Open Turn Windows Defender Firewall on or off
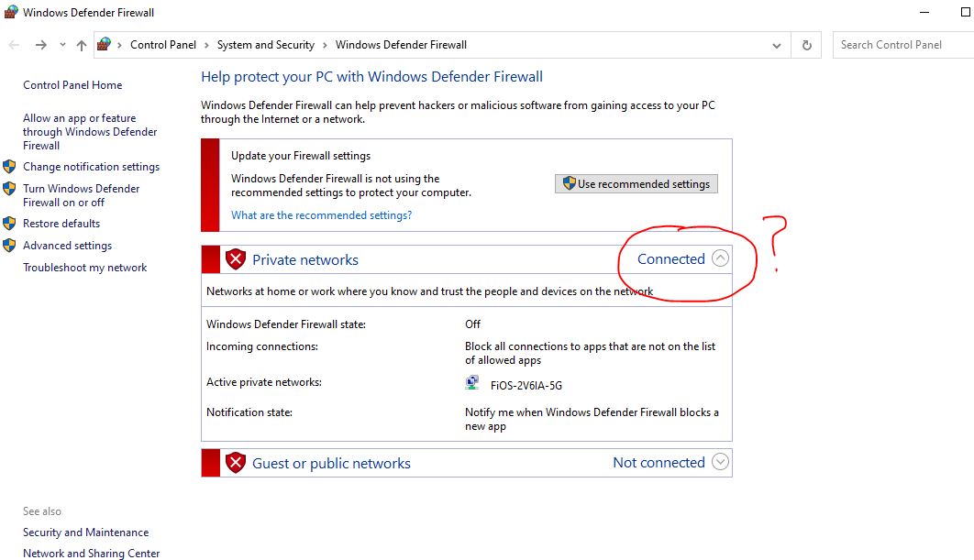The height and width of the screenshot is (560, 974). [x=82, y=195]
